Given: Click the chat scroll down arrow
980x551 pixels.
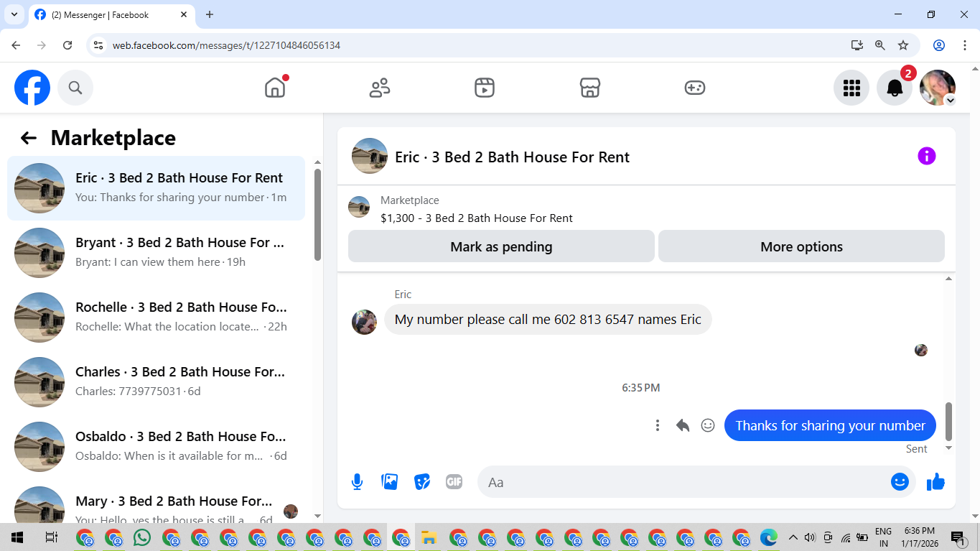Looking at the screenshot, I should (x=948, y=448).
